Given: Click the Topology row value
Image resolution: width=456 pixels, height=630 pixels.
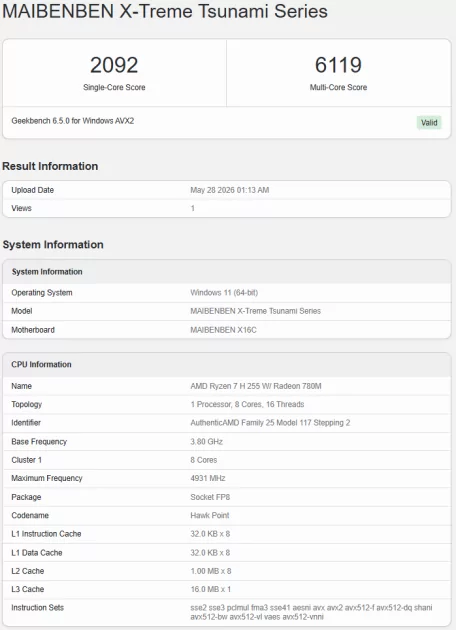Looking at the screenshot, I should [247, 404].
